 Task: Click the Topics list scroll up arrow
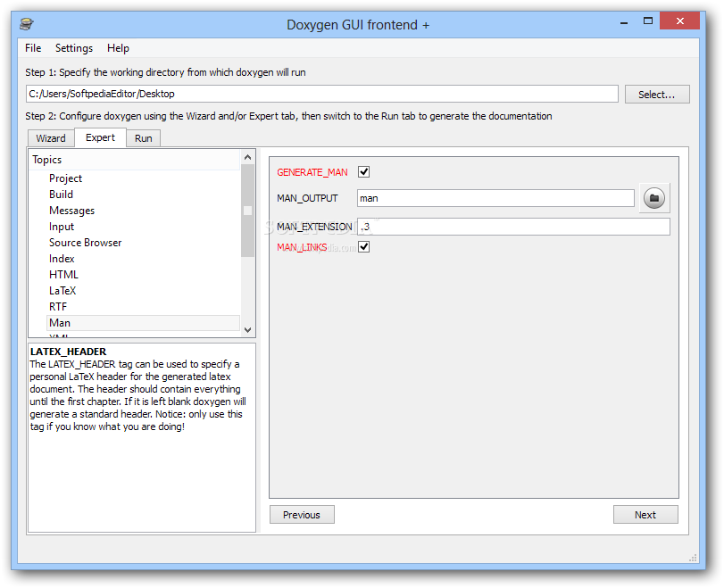click(x=248, y=157)
